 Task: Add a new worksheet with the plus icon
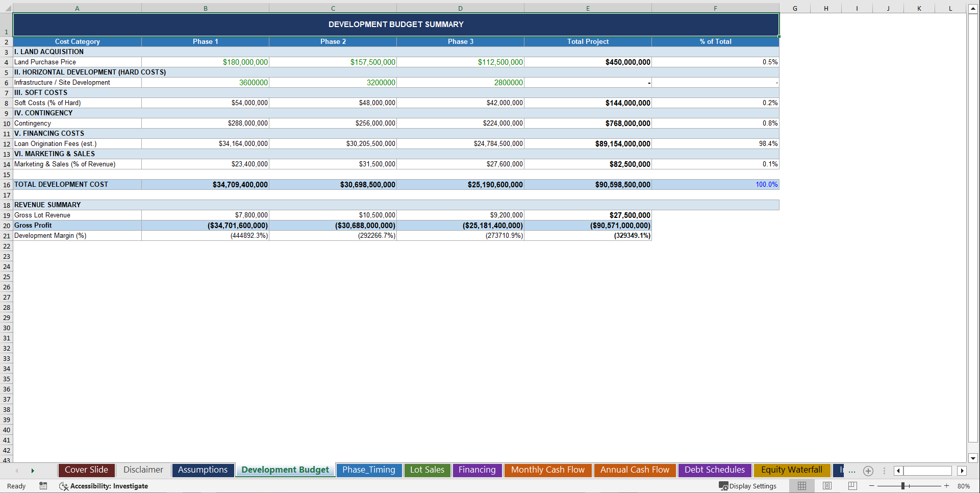(x=868, y=471)
